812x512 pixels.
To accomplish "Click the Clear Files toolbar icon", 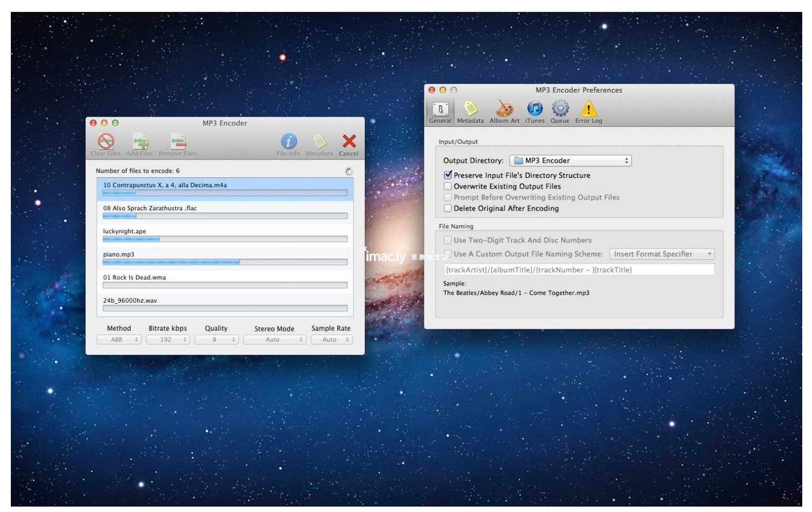I will pos(106,142).
